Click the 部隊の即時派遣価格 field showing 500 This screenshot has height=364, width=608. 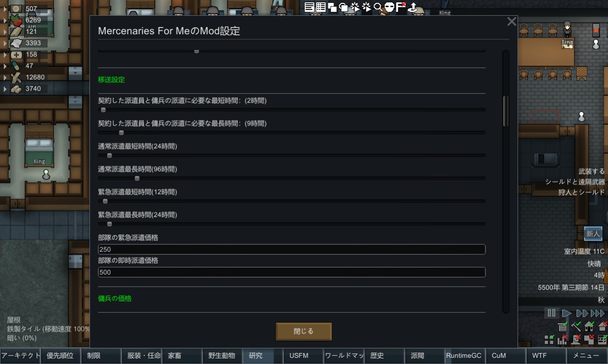click(292, 272)
